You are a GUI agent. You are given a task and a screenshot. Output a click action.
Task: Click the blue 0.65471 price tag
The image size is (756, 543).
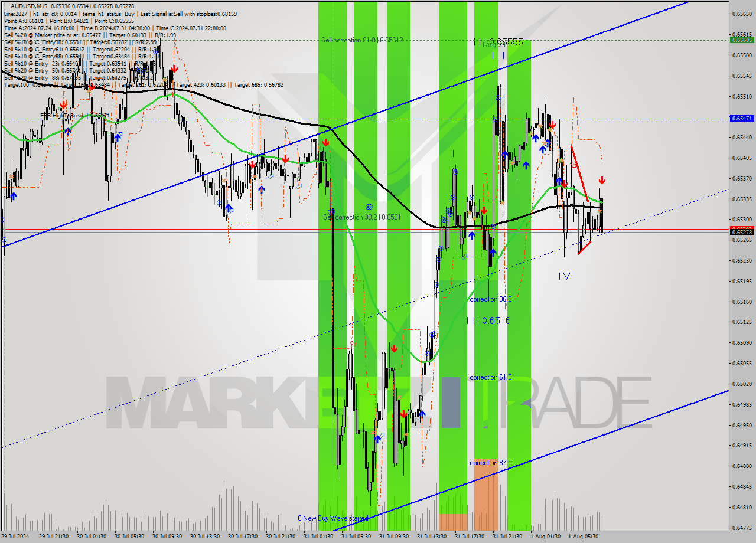coord(741,119)
